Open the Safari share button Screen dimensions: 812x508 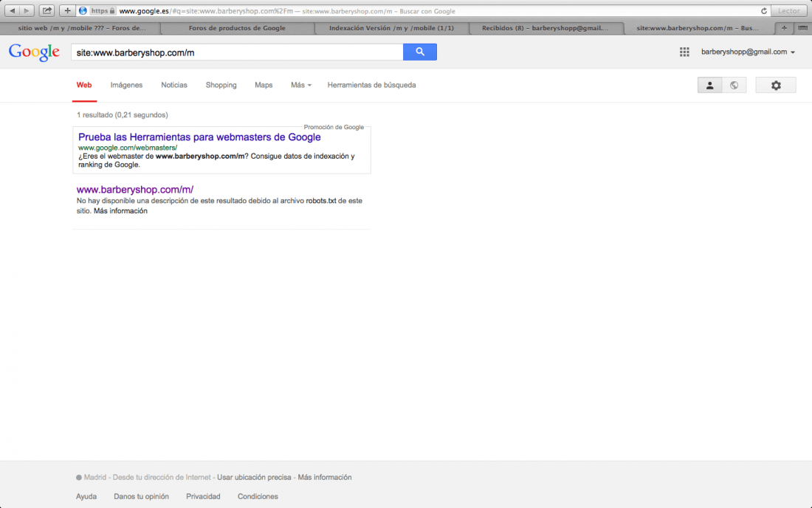[x=47, y=10]
